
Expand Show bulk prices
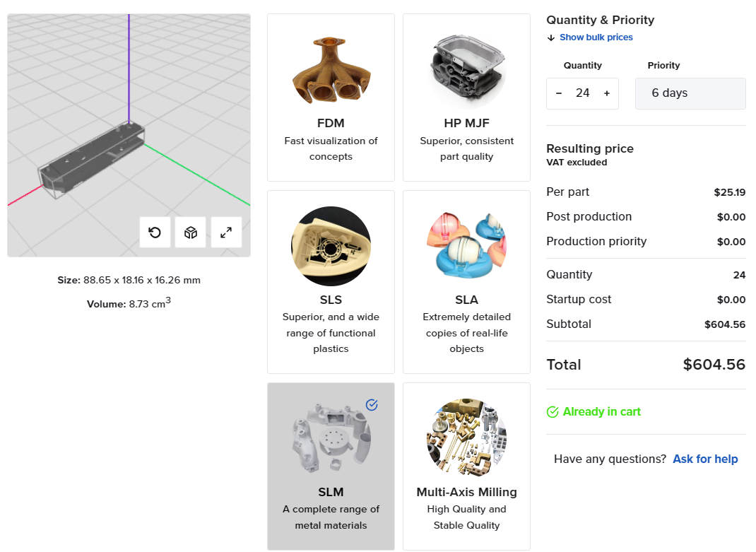[x=596, y=37]
